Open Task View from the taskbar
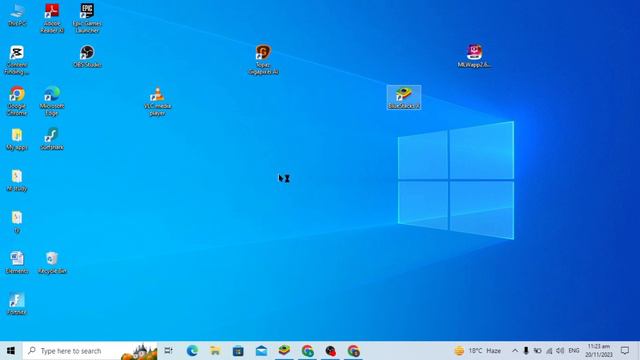Image resolution: width=640 pixels, height=360 pixels. coord(169,351)
